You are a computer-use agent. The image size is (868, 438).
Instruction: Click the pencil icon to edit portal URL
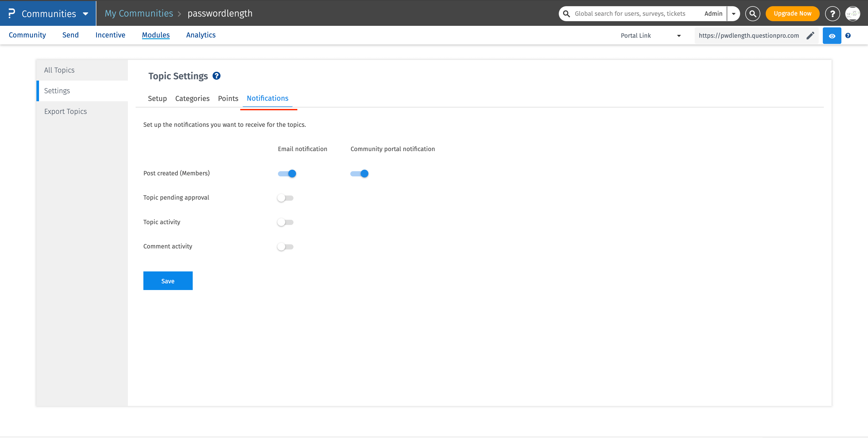pyautogui.click(x=810, y=35)
